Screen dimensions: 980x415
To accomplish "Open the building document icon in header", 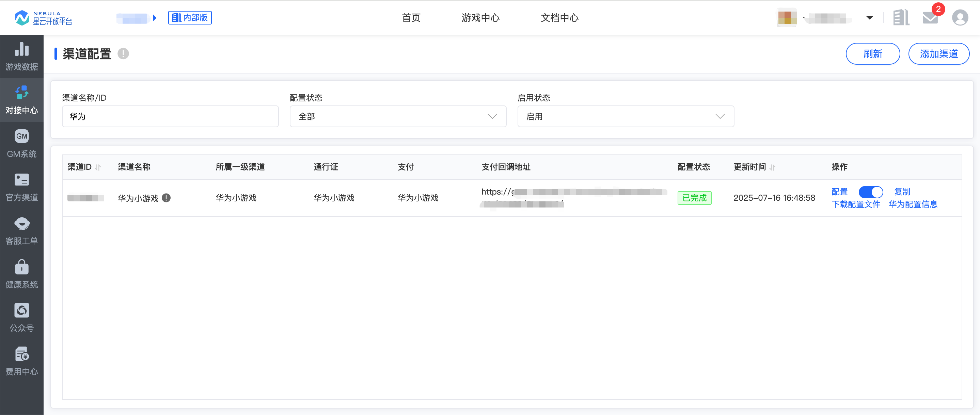I will tap(901, 17).
